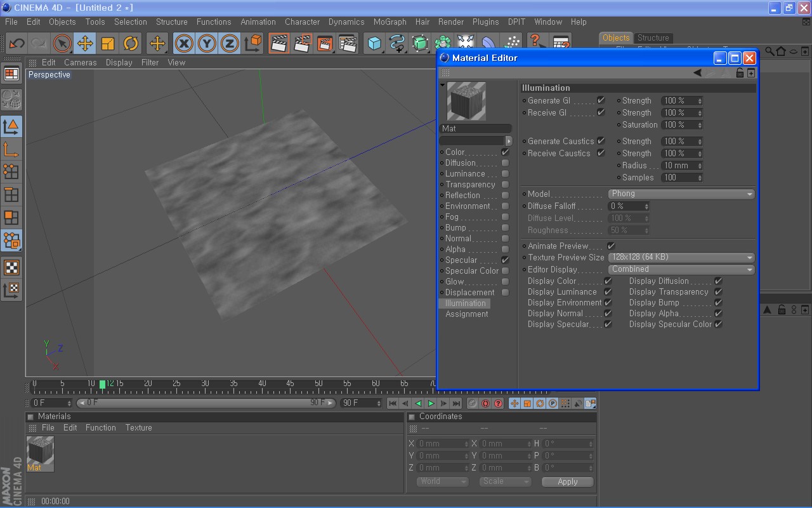
Task: Jump to the end of the animation
Action: (457, 403)
